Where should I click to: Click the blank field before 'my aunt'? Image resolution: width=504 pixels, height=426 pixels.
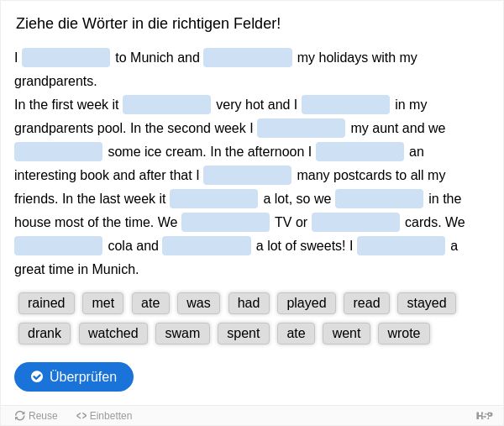coord(302,128)
